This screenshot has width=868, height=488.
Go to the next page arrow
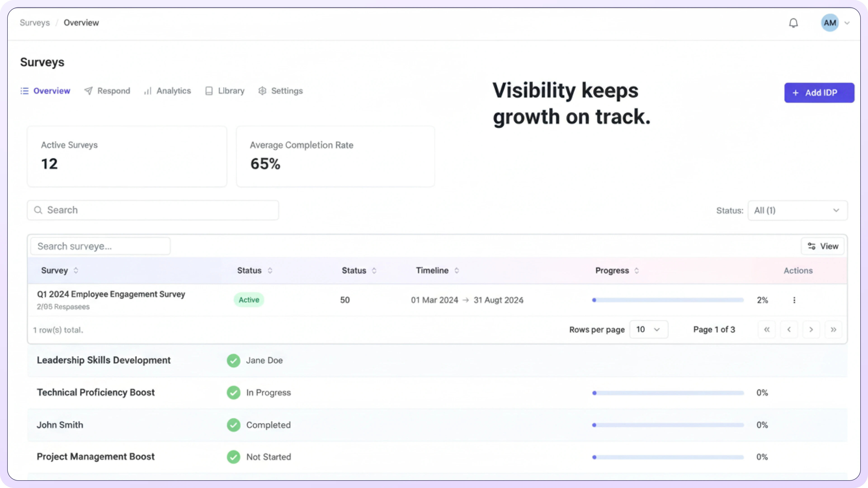pyautogui.click(x=811, y=329)
